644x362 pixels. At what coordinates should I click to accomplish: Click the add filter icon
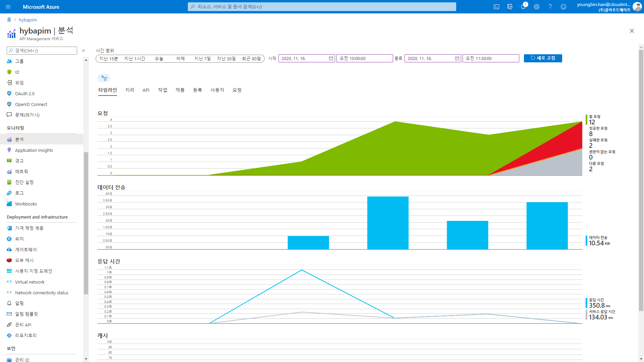104,78
